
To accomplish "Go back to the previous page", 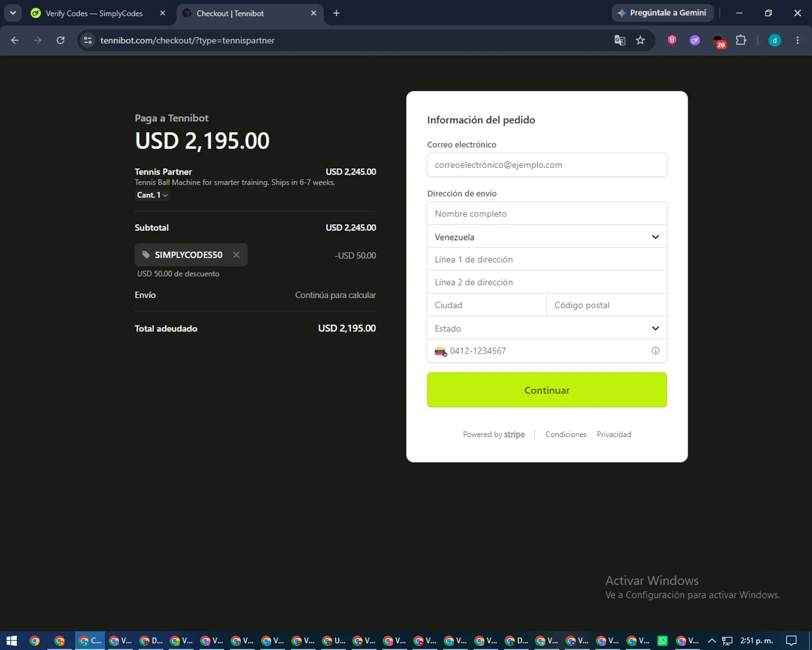I will tap(15, 40).
